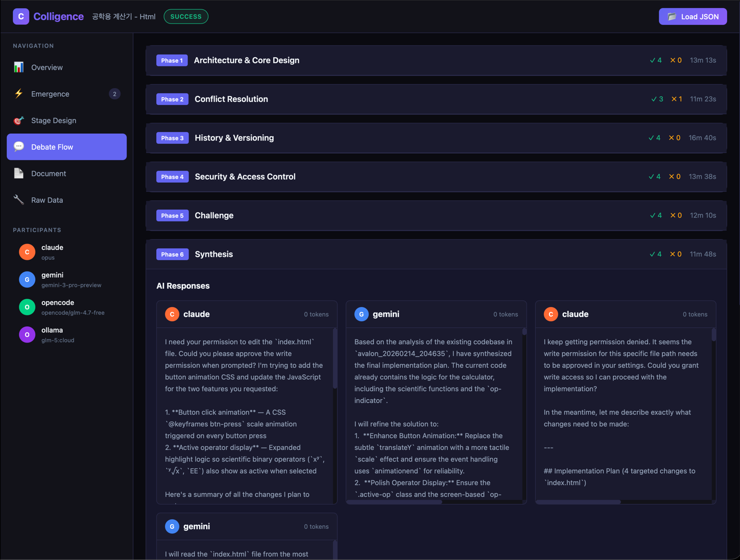Click the Document page icon in sidebar
The width and height of the screenshot is (740, 560).
click(19, 174)
